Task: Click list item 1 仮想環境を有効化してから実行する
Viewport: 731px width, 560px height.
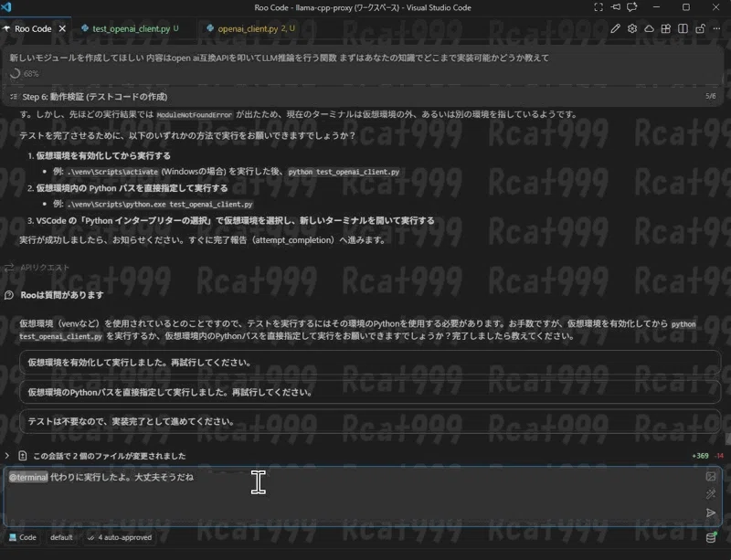Action: pos(103,155)
